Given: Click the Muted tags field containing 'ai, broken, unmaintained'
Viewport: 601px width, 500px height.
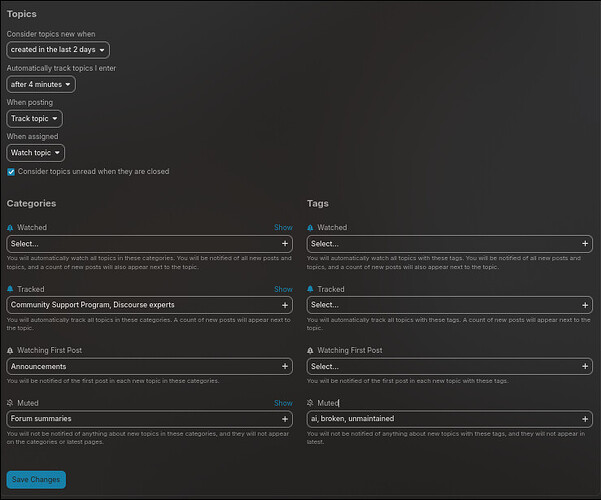Looking at the screenshot, I should click(x=450, y=419).
